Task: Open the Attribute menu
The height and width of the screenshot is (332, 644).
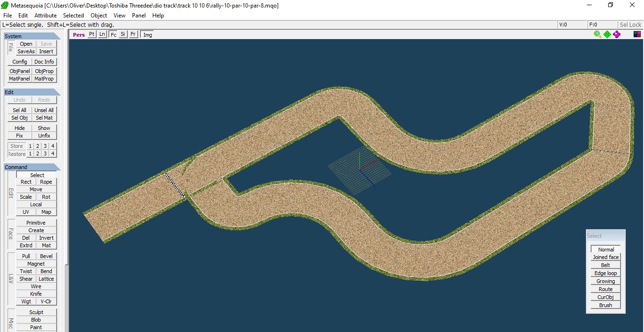Action: [x=45, y=16]
